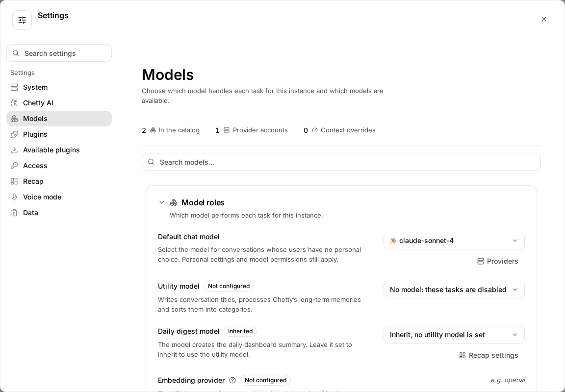Click the Provider accounts server icon
This screenshot has width=565, height=392.
226,130
